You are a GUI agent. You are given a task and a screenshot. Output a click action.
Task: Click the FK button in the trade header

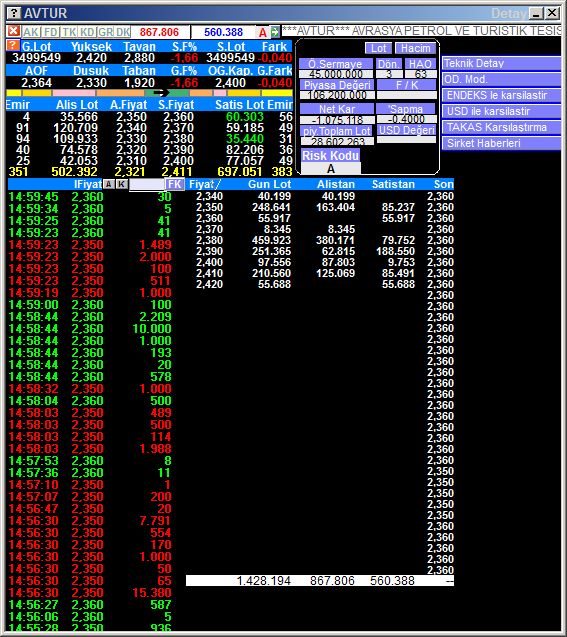click(x=175, y=184)
